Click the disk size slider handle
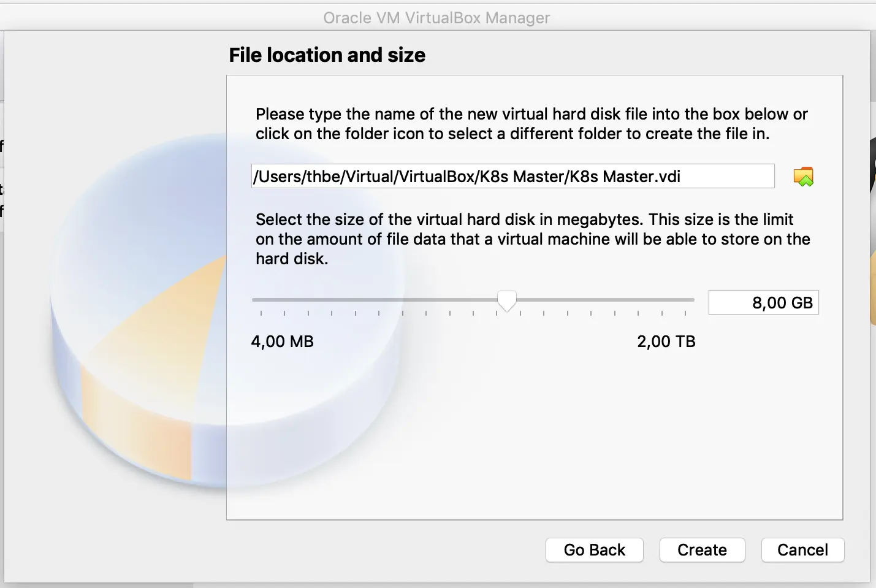The image size is (876, 588). [x=506, y=301]
